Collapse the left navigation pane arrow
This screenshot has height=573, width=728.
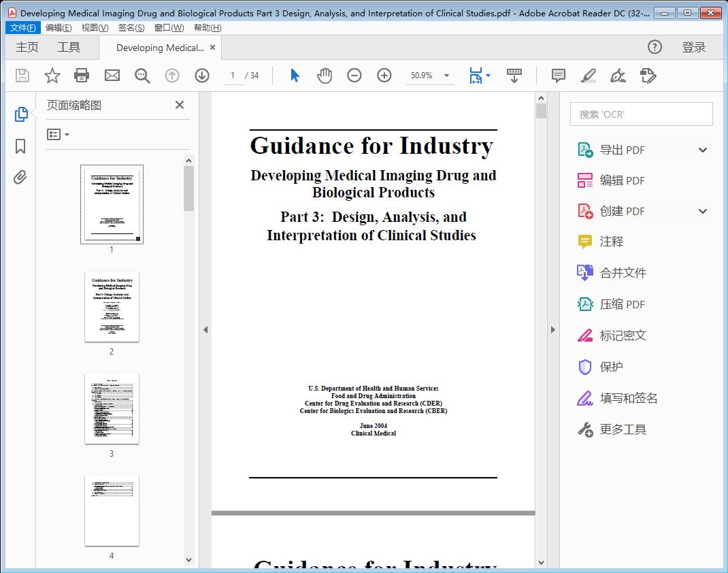[205, 329]
